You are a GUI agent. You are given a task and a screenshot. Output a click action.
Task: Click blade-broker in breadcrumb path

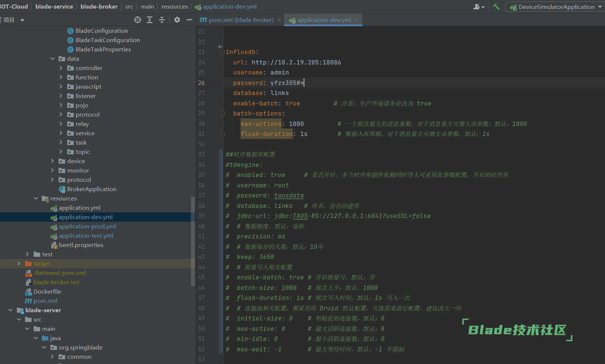coord(99,6)
